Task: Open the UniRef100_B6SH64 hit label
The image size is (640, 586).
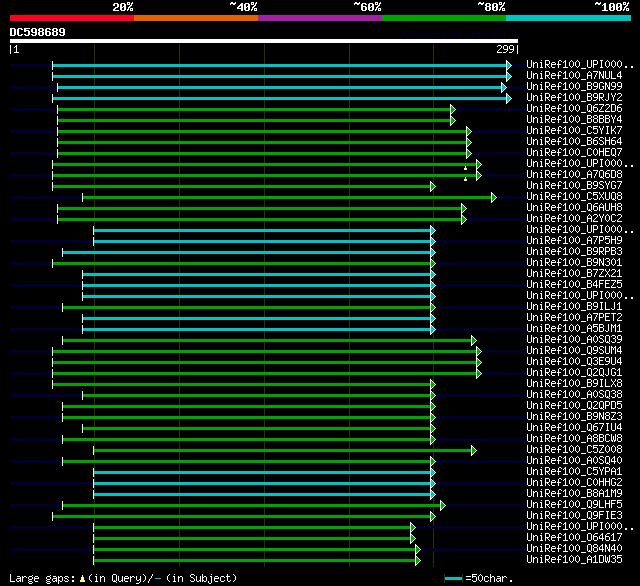Action: pyautogui.click(x=574, y=142)
